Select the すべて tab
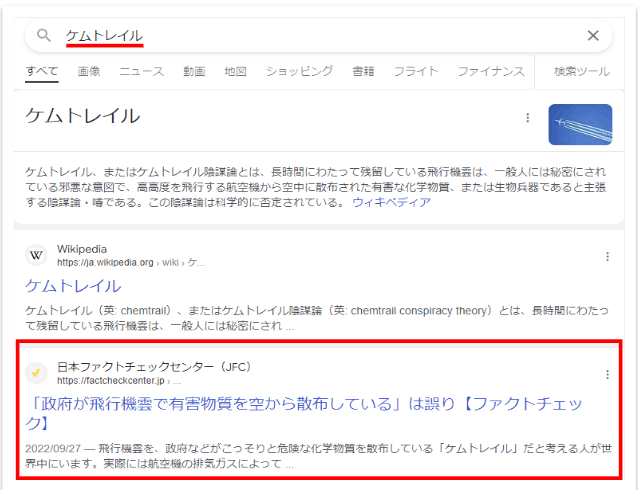Viewport: 638px width, 490px height. pyautogui.click(x=42, y=71)
